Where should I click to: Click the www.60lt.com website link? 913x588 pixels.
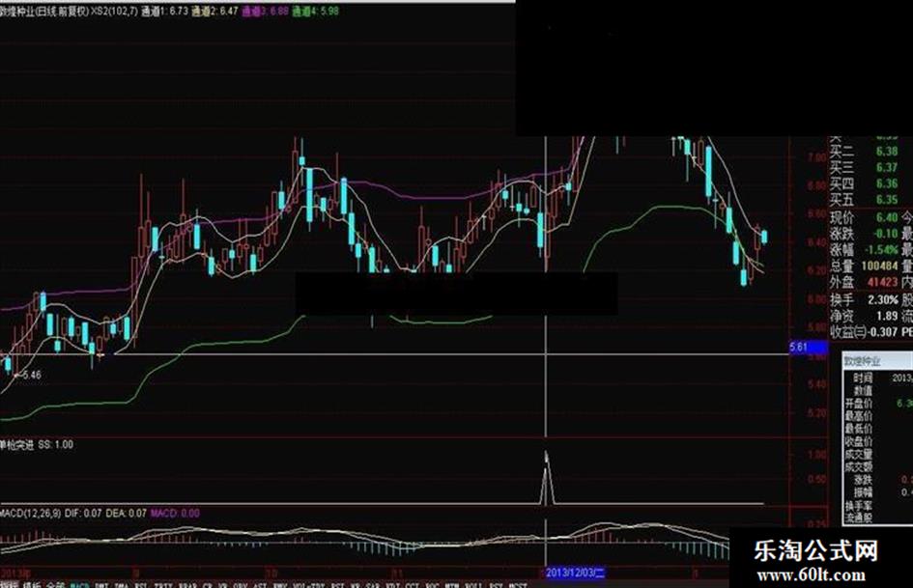(x=811, y=575)
